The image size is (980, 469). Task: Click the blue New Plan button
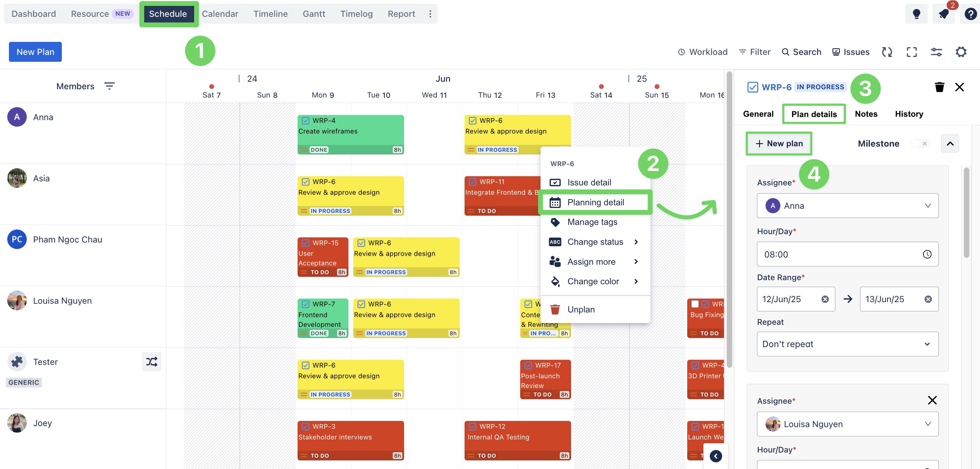tap(35, 52)
